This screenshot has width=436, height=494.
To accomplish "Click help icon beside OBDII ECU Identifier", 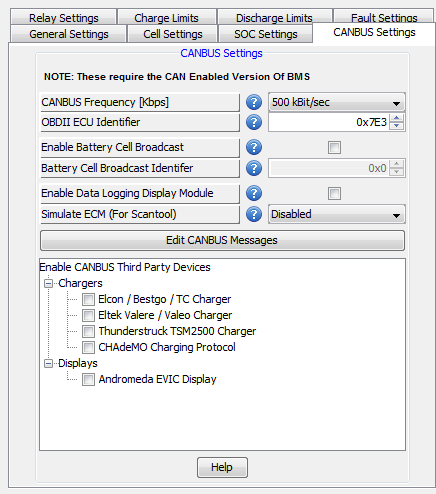I will coord(254,122).
